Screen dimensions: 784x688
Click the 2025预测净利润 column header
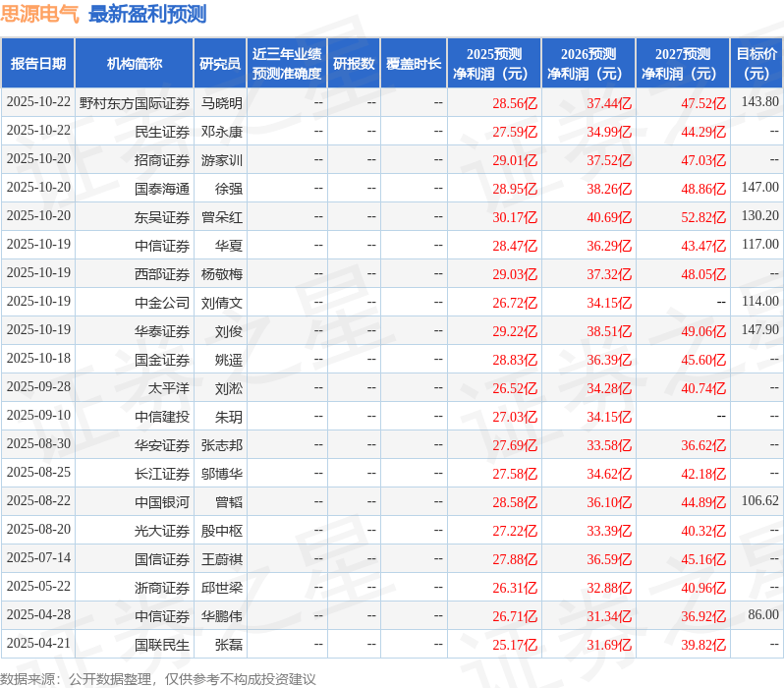[x=494, y=64]
